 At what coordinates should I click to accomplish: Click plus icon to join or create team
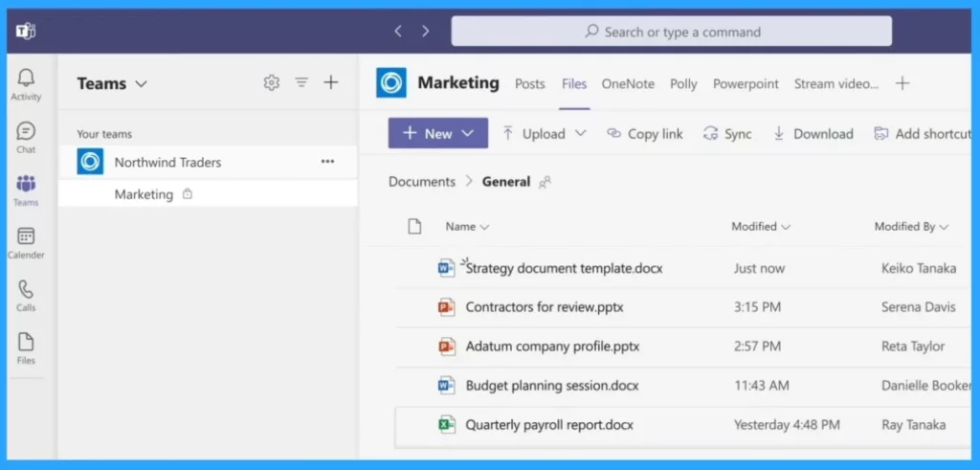[330, 82]
